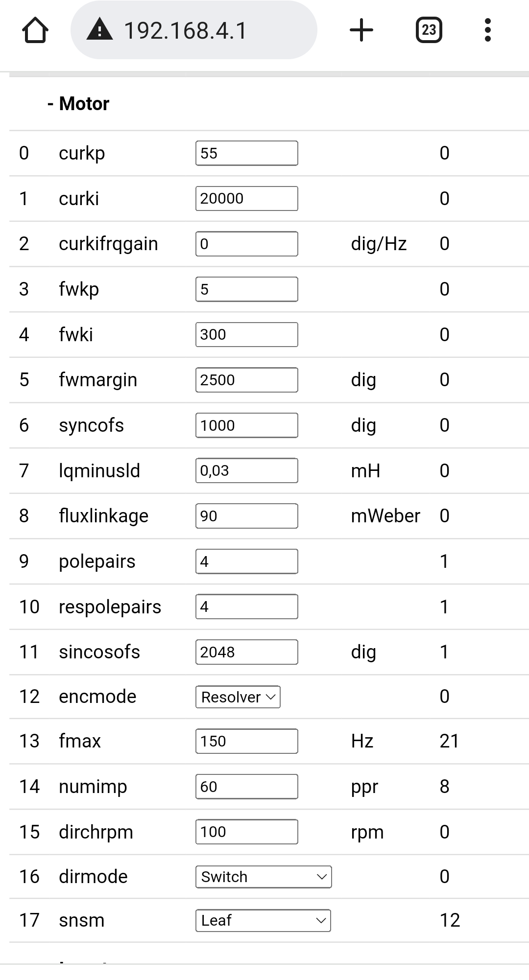This screenshot has height=980, width=529.
Task: Edit the fluxlinkage value field
Action: coord(246,516)
